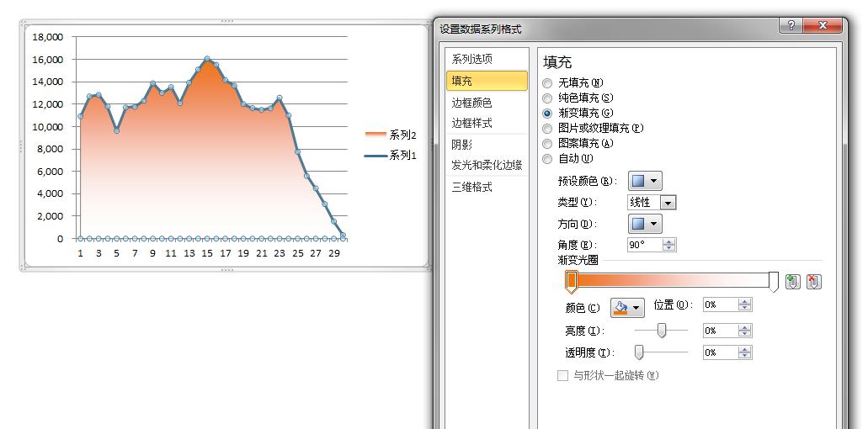Open the 颜色 color dropdown arrow
868x429 pixels.
tap(636, 307)
